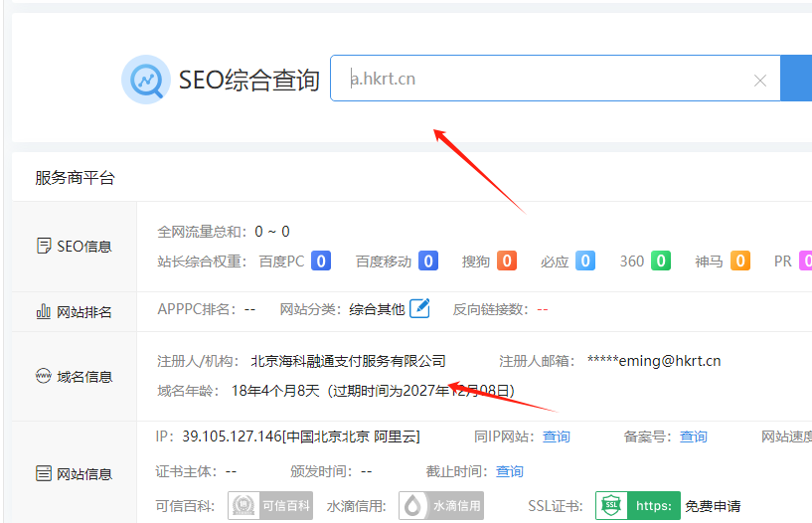Click 查询 link next to 备案号
Image resolution: width=812 pixels, height=523 pixels.
click(x=693, y=437)
